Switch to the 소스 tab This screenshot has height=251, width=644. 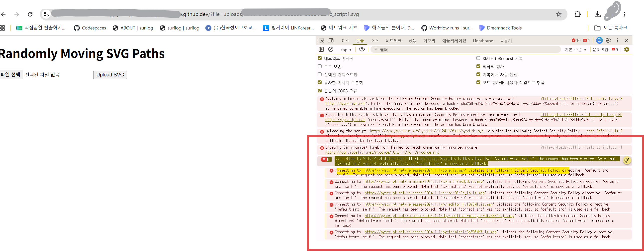click(x=374, y=40)
